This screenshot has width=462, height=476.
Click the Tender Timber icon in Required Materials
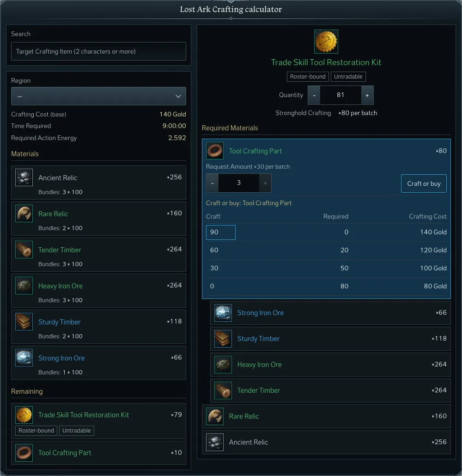(223, 391)
